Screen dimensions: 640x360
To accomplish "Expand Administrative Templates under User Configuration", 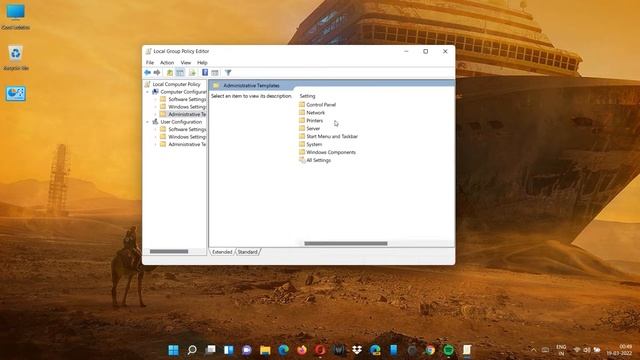I will click(156, 144).
